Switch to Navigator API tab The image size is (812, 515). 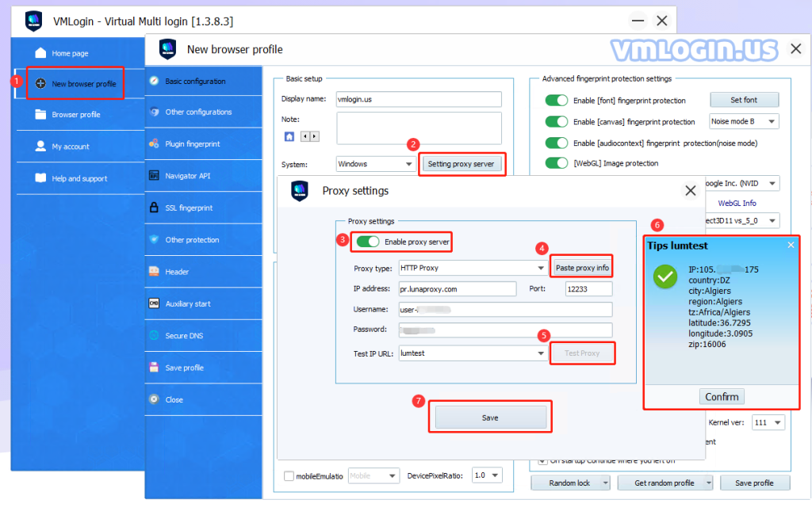click(204, 175)
